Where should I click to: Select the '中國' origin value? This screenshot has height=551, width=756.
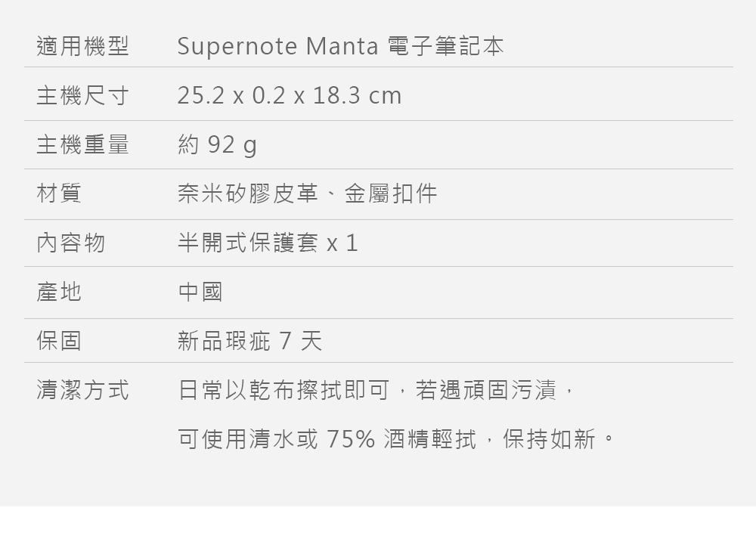click(200, 292)
